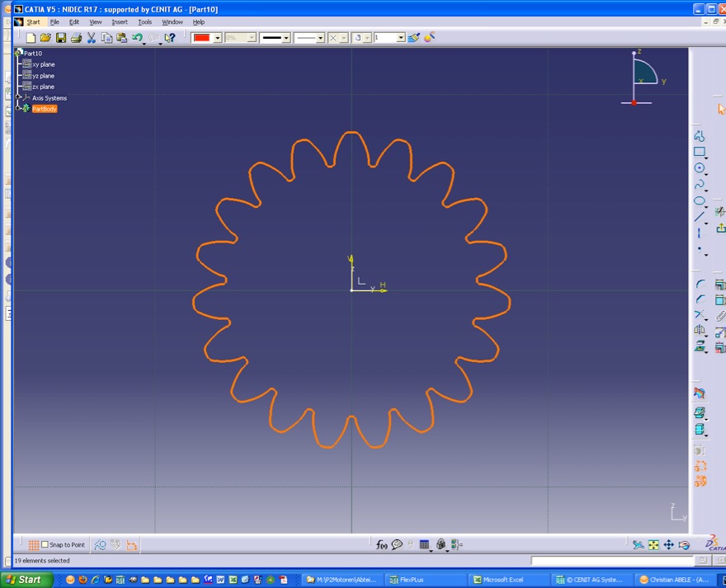Image resolution: width=726 pixels, height=588 pixels.
Task: Open the Help menu
Action: point(199,22)
